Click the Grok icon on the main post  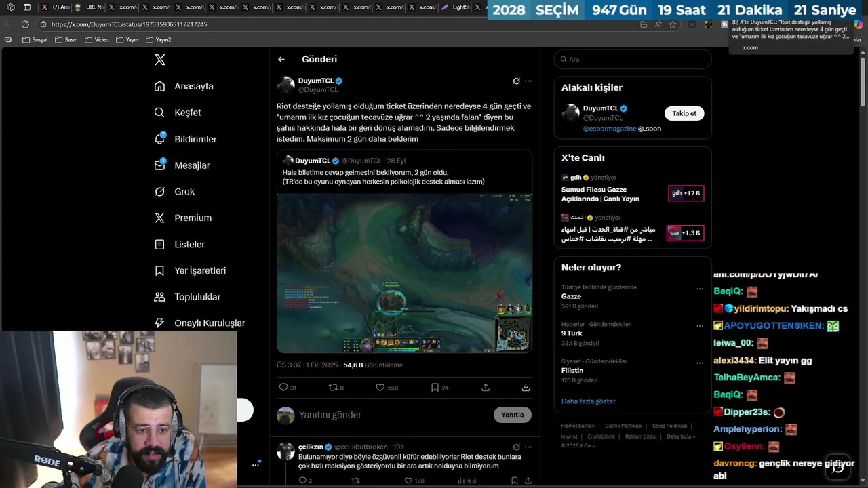(x=516, y=81)
